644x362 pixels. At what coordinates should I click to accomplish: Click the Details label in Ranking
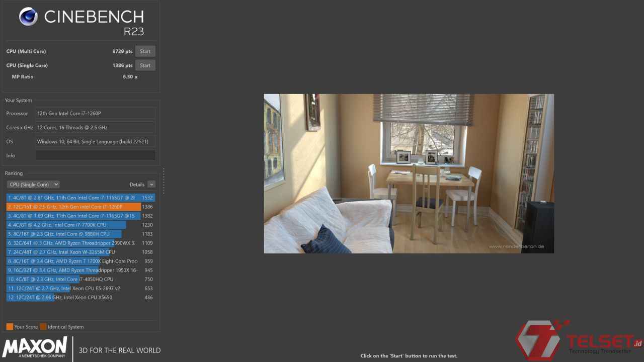136,185
